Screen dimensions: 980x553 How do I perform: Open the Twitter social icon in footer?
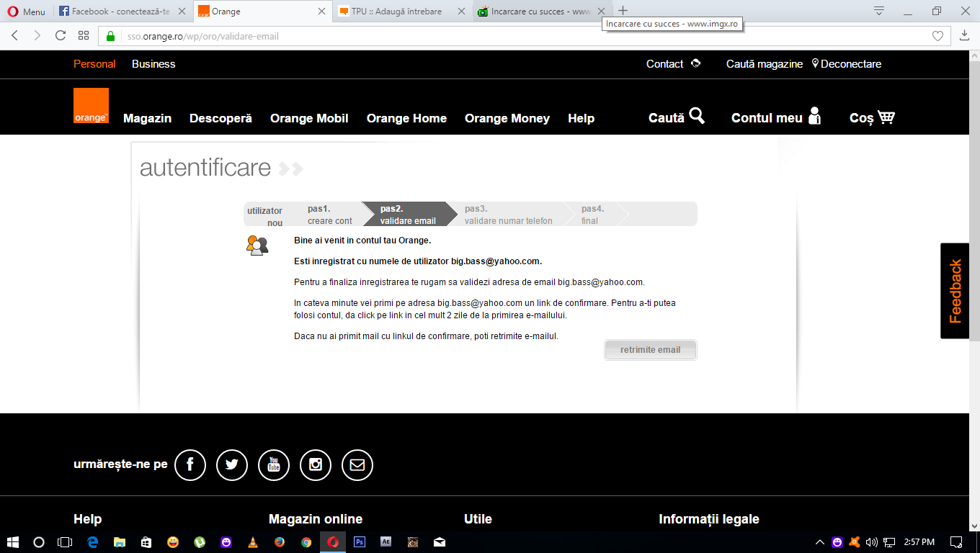click(232, 464)
